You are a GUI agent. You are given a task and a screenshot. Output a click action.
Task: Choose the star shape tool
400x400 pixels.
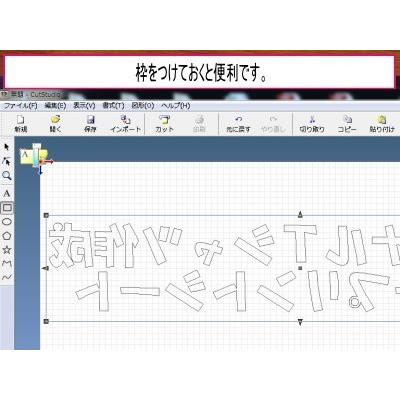7,250
